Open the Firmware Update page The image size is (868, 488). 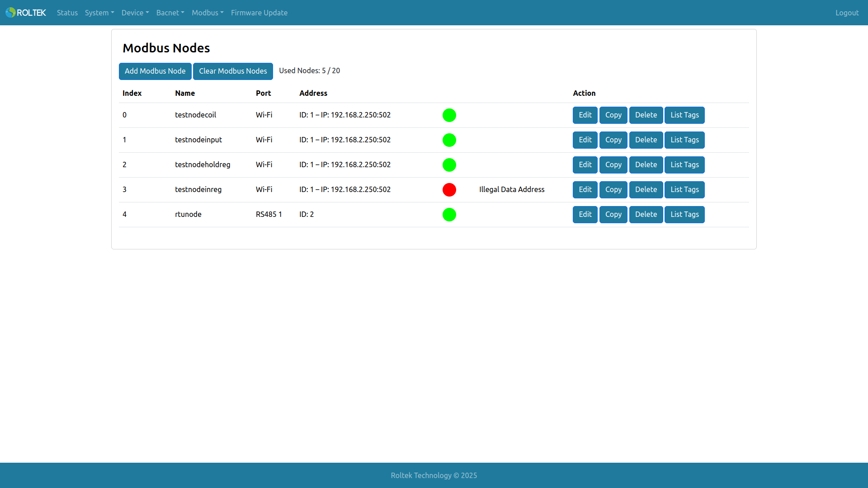[x=259, y=13]
